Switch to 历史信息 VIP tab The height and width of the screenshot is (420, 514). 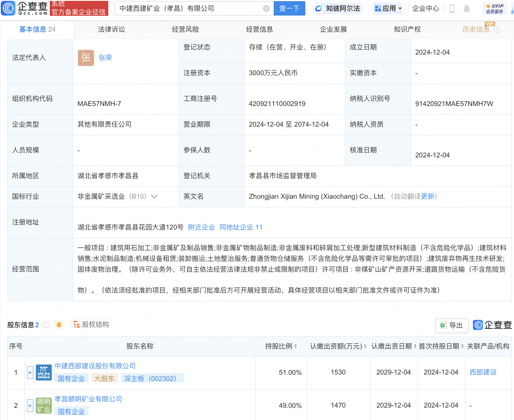(x=476, y=29)
